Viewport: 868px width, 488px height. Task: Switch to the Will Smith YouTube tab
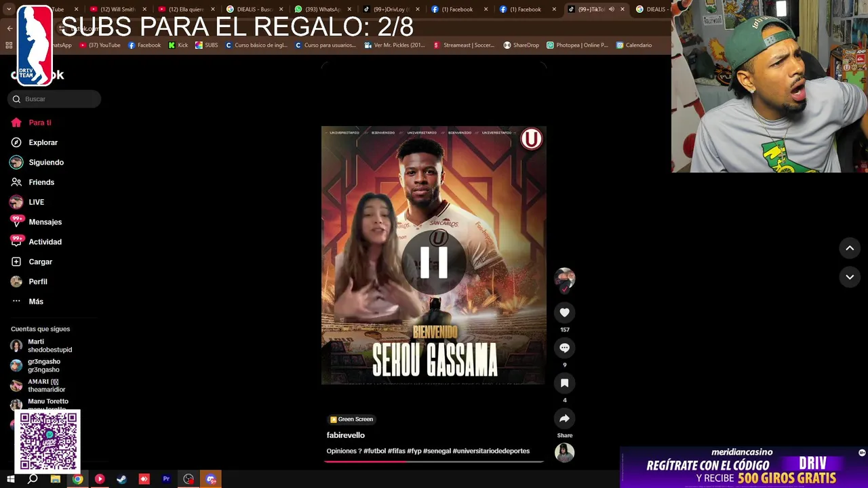pos(117,9)
